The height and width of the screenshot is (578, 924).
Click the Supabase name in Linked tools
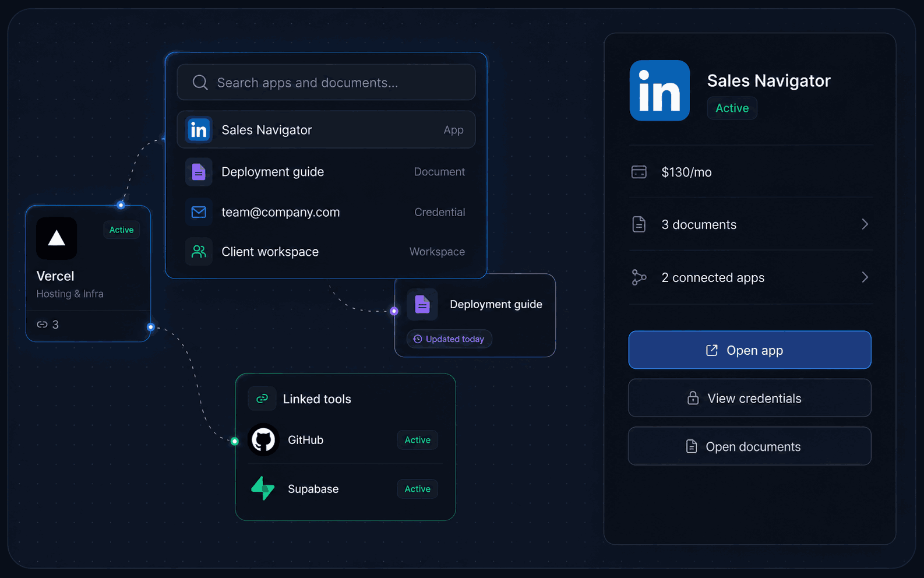click(x=313, y=489)
